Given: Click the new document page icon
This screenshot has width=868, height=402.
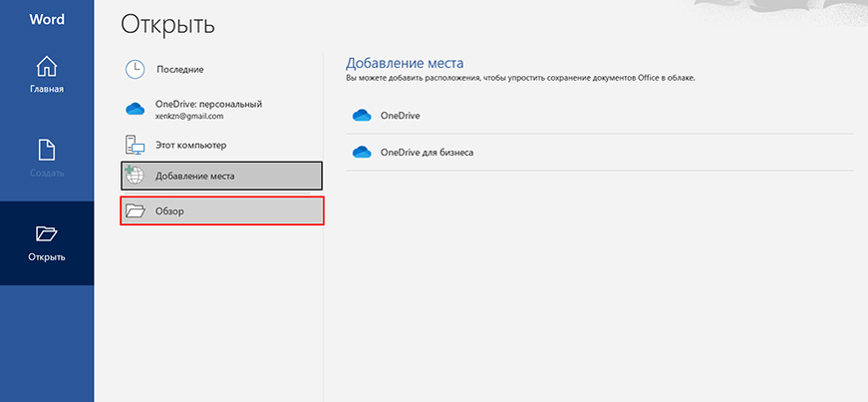Looking at the screenshot, I should 47,151.
